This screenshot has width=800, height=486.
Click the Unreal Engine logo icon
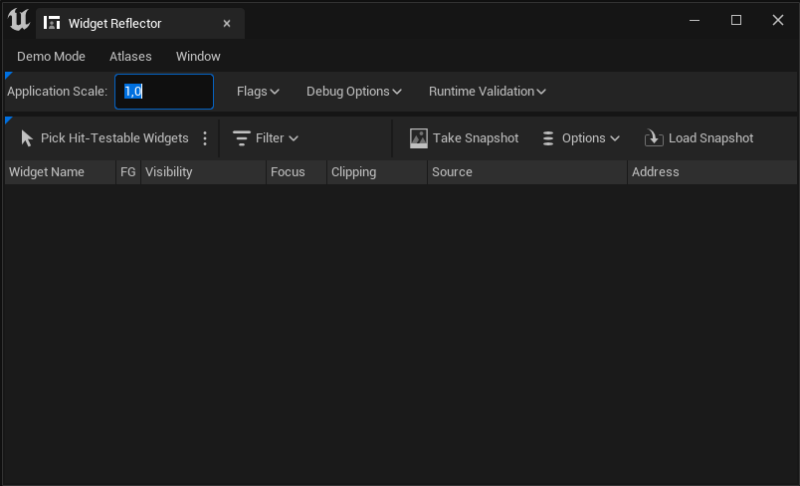click(x=18, y=20)
